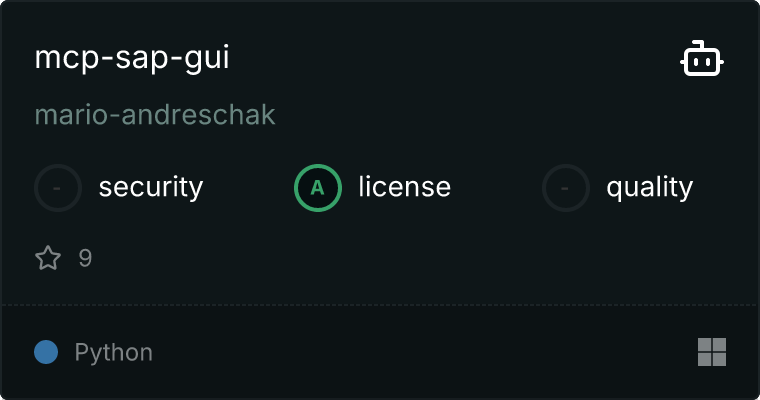Screen dimensions: 760x400
Task: Click the Windows platform logo icon
Action: 712,352
